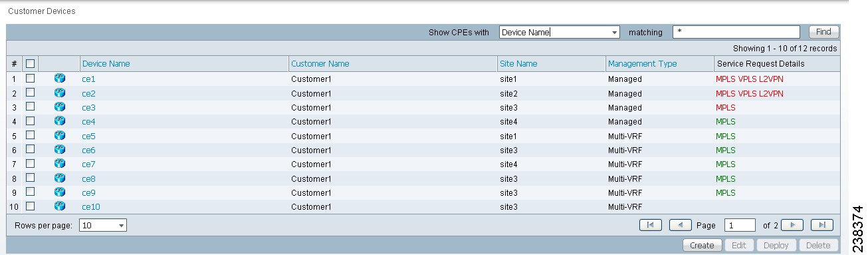Viewport: 868px width, 255px height.
Task: Sort by Device Name column header
Action: pyautogui.click(x=106, y=64)
